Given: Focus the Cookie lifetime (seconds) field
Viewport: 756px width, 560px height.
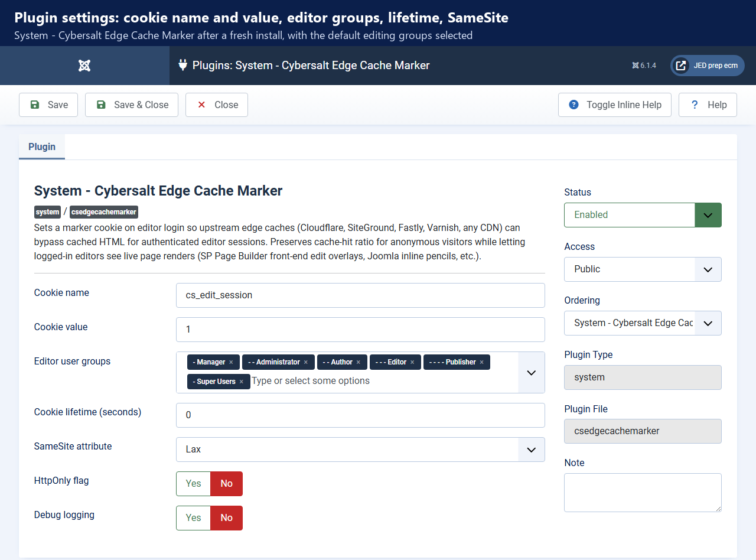Looking at the screenshot, I should click(x=360, y=415).
